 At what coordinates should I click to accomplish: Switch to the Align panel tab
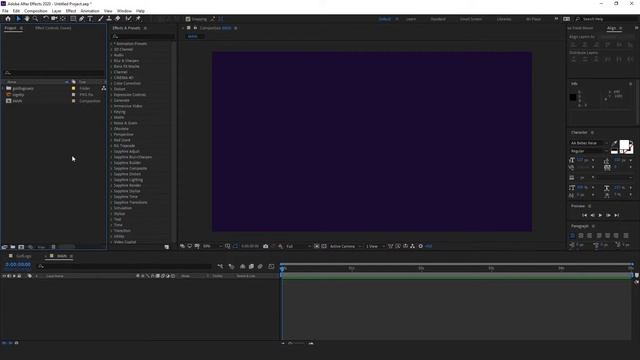coord(611,28)
